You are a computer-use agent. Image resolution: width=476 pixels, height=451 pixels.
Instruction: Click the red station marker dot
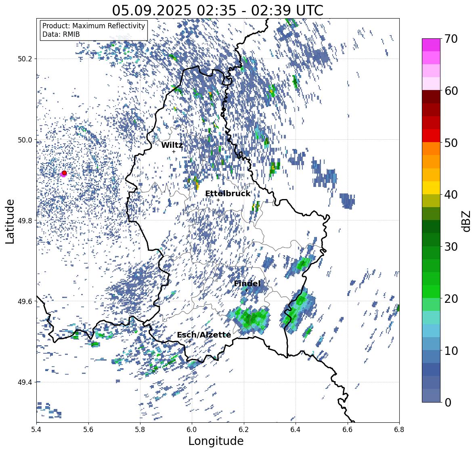[x=64, y=173]
